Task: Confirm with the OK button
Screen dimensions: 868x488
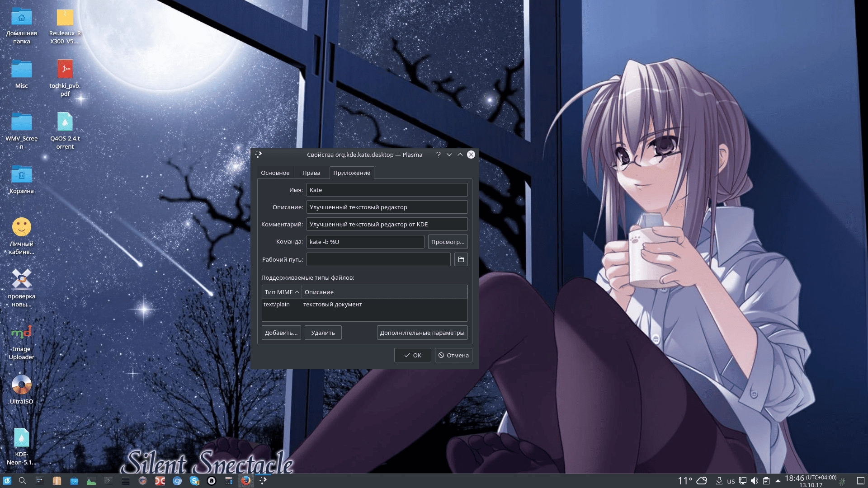Action: (412, 355)
